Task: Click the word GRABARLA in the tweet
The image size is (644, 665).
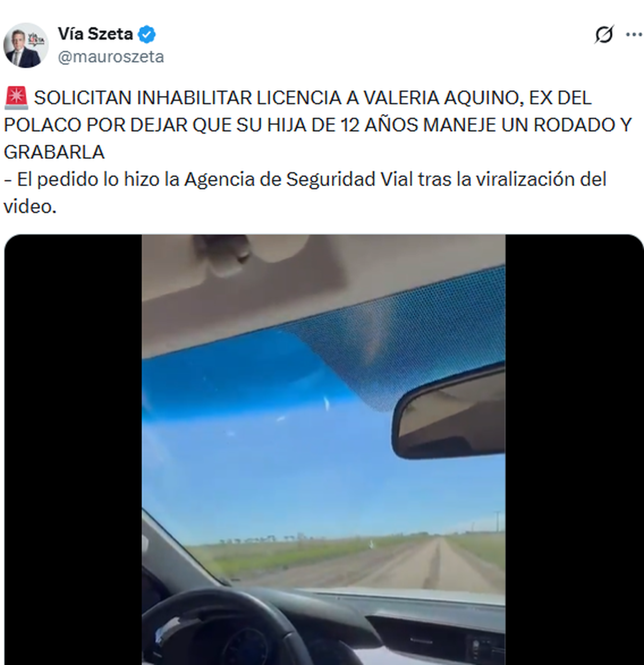Action: click(x=54, y=152)
